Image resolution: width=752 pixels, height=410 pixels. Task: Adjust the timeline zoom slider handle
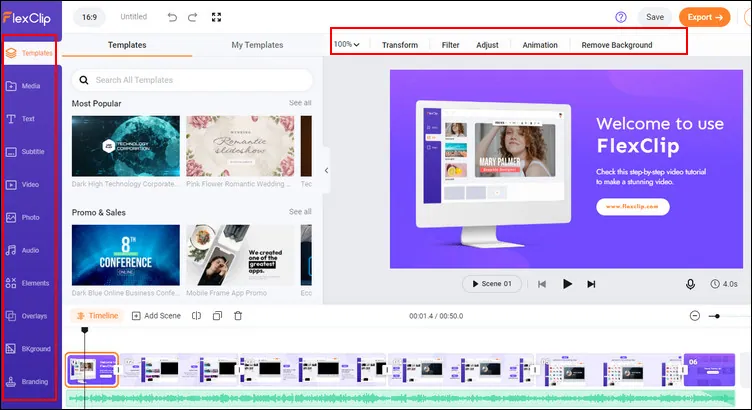pos(717,316)
